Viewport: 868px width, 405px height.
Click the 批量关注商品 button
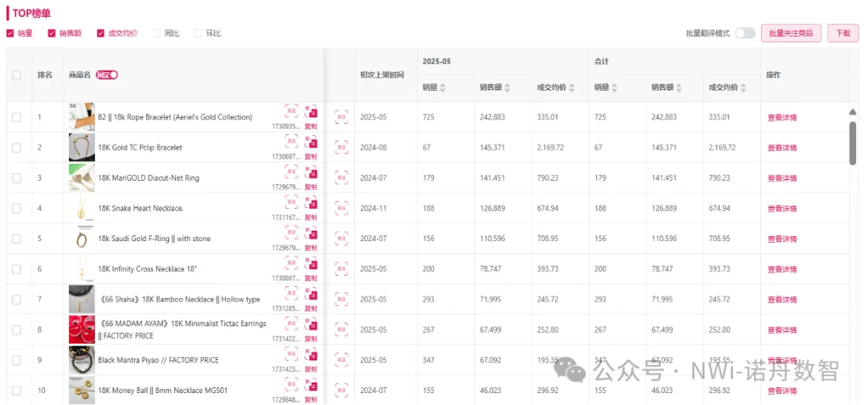(x=791, y=34)
